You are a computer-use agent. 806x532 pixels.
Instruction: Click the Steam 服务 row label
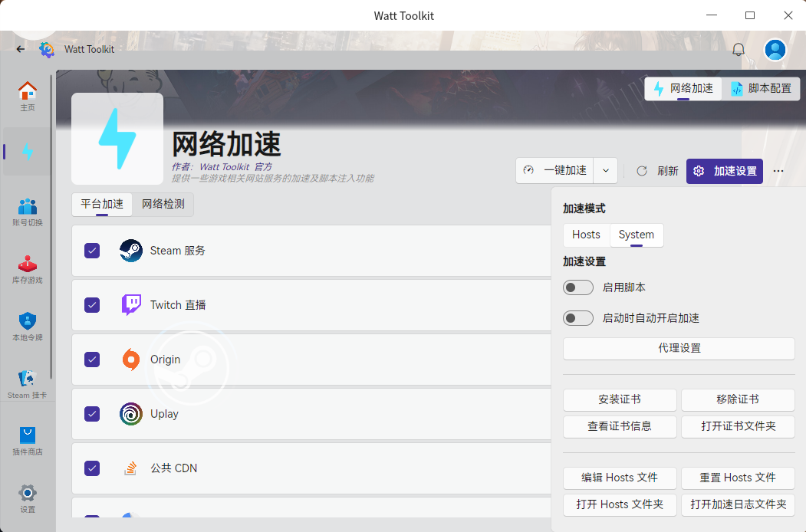click(177, 251)
